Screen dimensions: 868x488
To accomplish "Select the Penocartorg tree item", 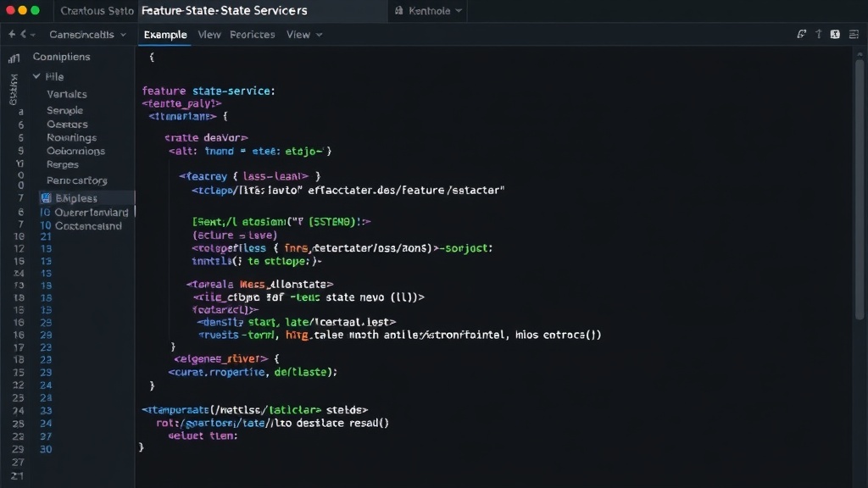I will click(77, 180).
